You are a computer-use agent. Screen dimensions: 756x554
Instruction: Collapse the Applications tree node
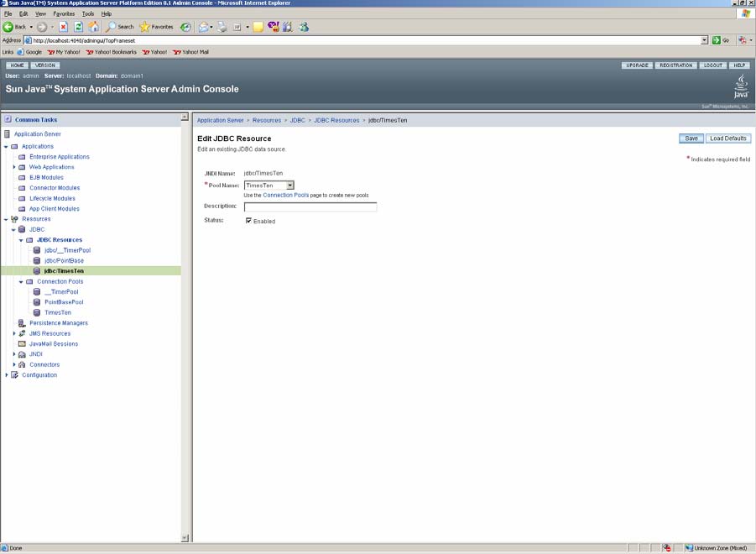pos(6,147)
